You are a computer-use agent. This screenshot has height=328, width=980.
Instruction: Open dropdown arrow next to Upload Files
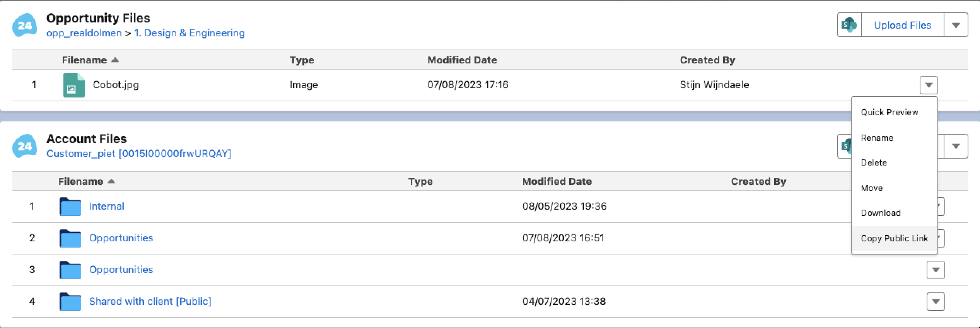click(956, 25)
